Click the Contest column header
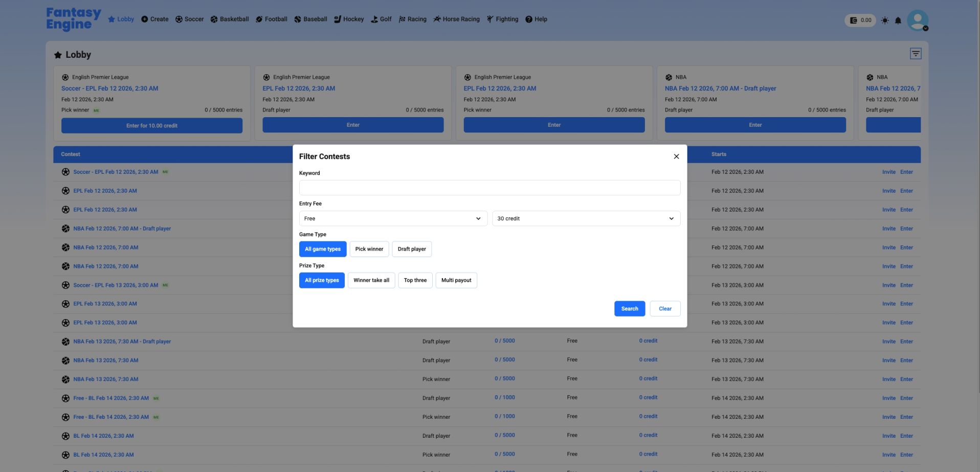 (x=71, y=154)
